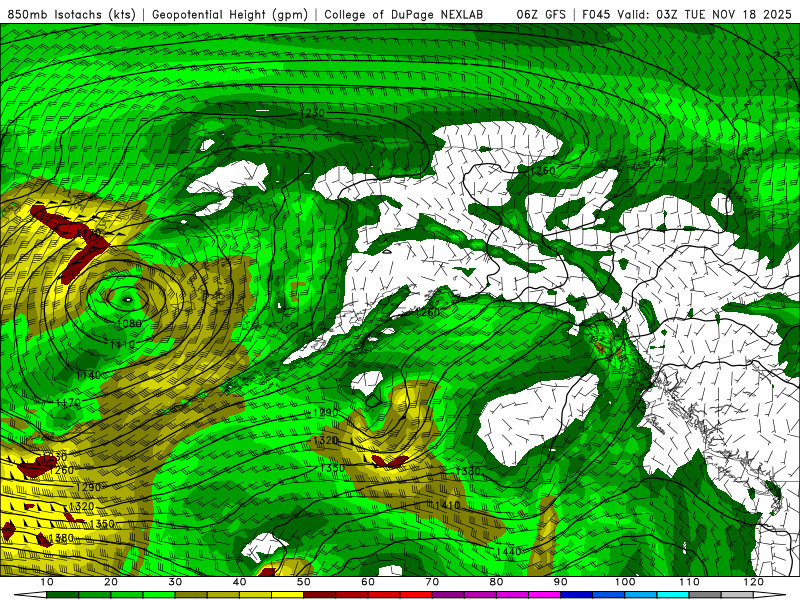Click the '80' value on the color scale
The width and height of the screenshot is (800, 600).
coord(496,582)
